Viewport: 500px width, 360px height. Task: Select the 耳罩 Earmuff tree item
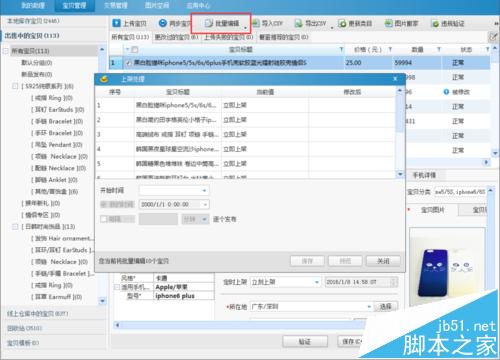tap(56, 297)
